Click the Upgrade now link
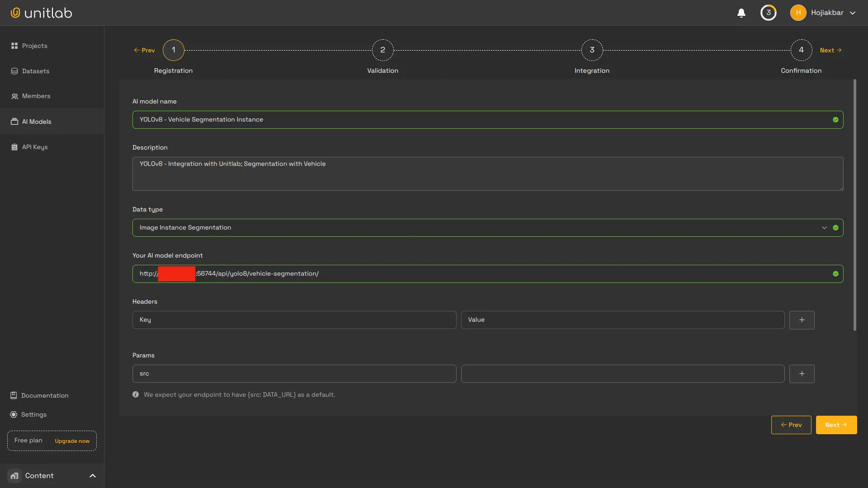Screen dimensions: 868x488 tap(72, 441)
